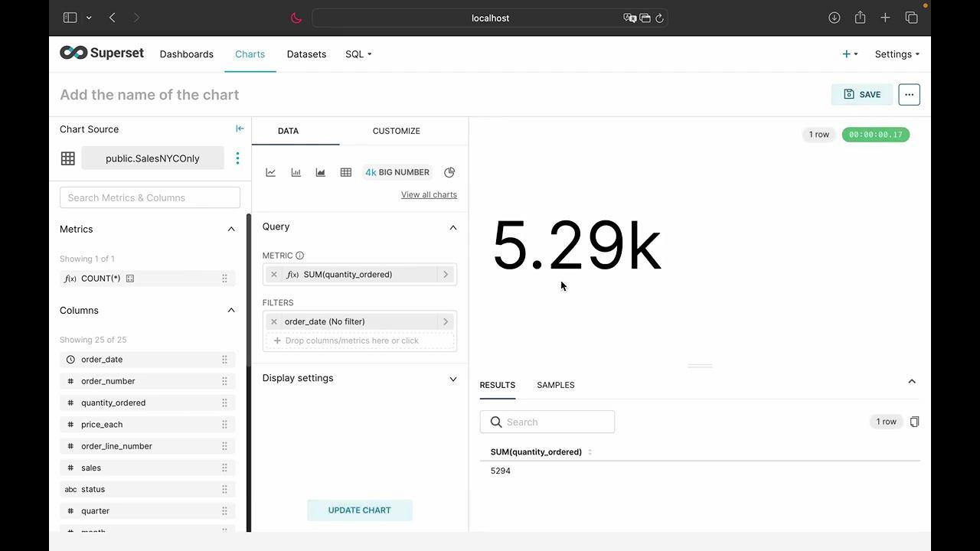980x551 pixels.
Task: Select the status column
Action: click(148, 489)
